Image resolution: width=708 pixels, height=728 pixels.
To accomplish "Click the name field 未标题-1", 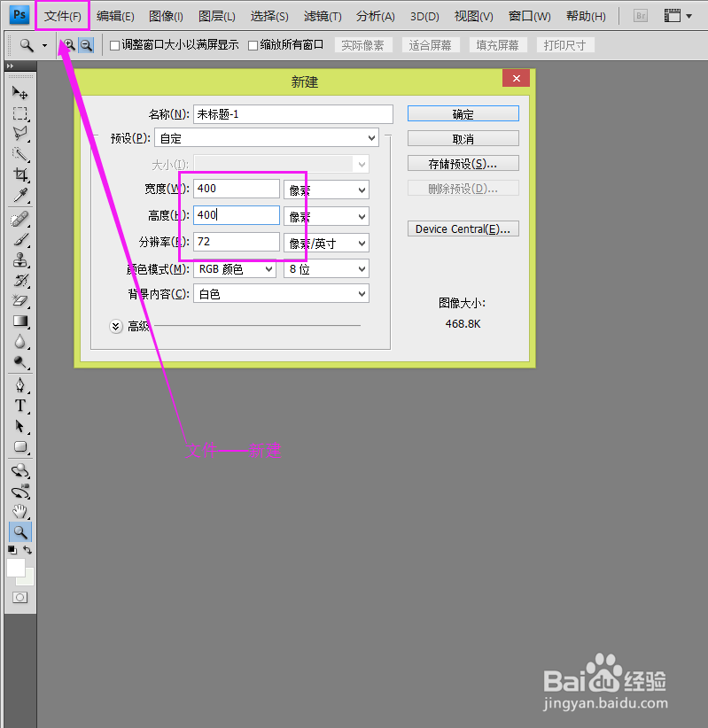I will tap(293, 114).
